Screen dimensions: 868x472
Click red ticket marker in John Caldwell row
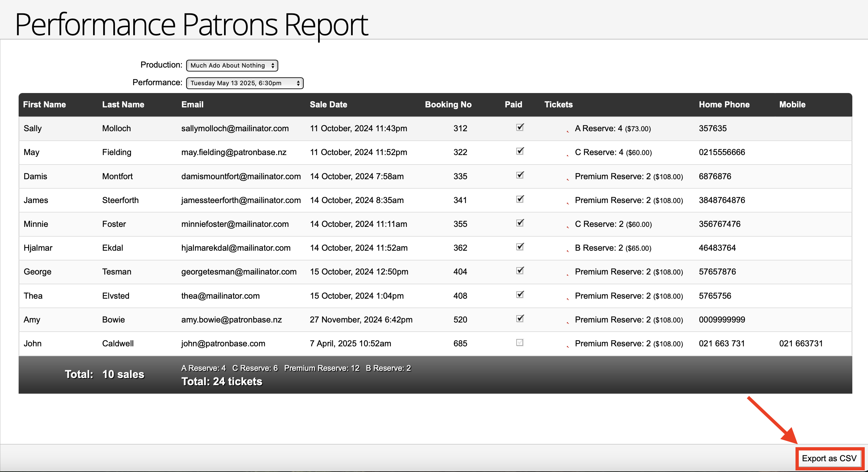(x=568, y=346)
